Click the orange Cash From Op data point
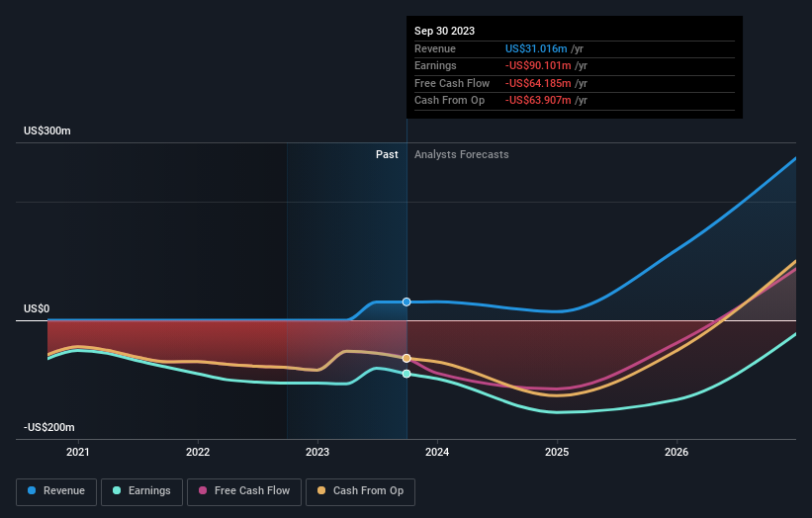 [406, 358]
